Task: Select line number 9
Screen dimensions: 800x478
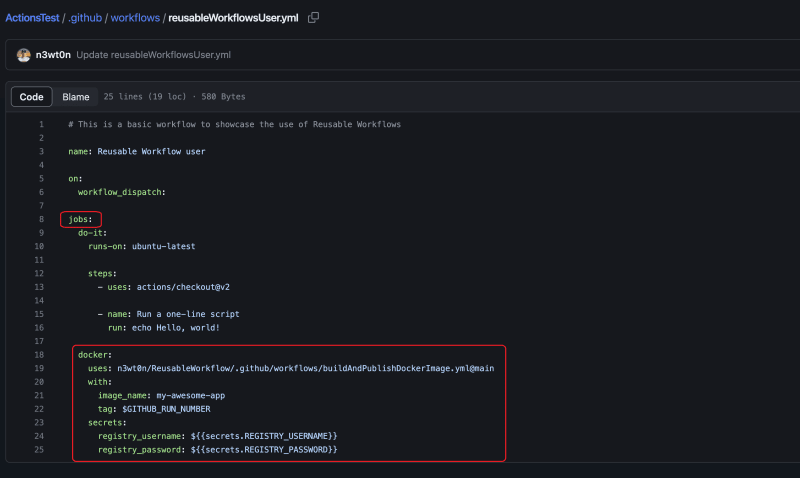Action: coord(41,233)
